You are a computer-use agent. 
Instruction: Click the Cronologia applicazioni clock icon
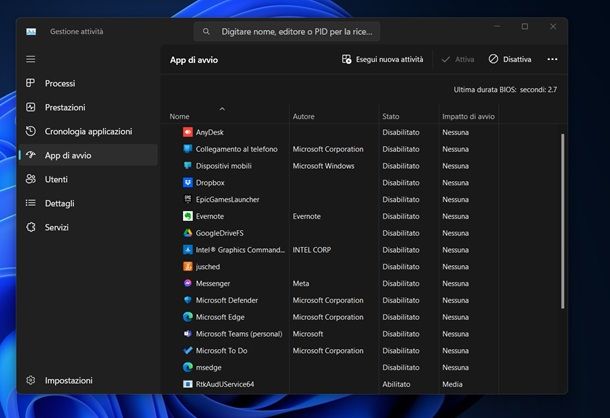pos(31,131)
